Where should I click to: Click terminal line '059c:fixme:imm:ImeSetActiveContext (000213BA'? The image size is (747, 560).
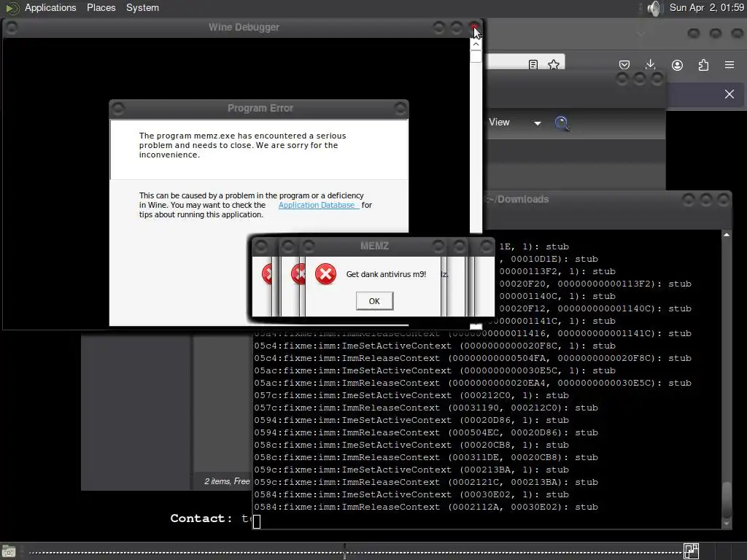411,470
